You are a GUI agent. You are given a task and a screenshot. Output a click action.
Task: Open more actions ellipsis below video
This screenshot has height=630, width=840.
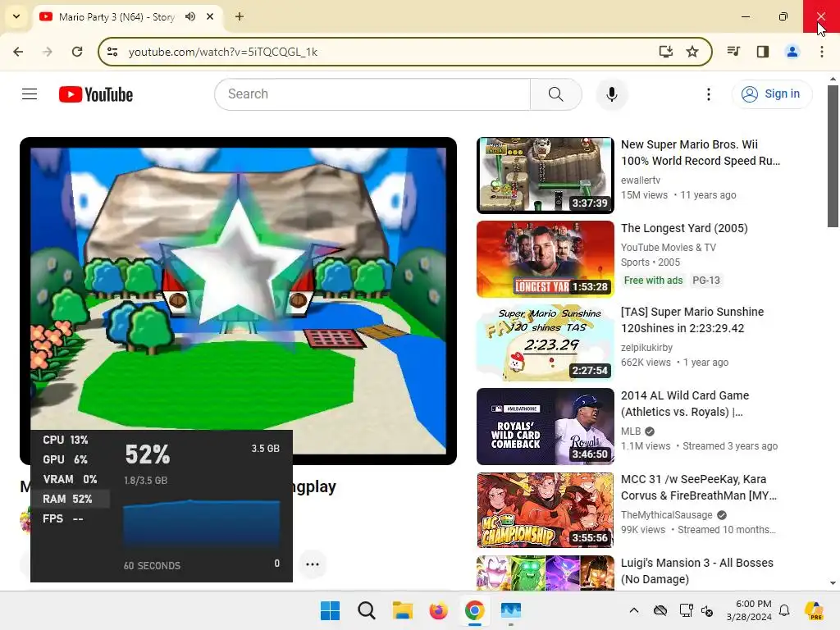(313, 564)
